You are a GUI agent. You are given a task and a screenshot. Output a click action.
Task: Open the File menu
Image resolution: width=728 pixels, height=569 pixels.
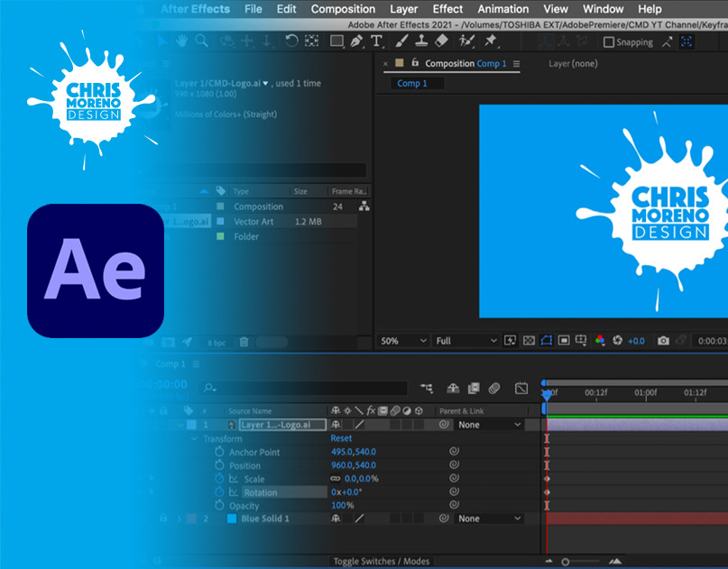point(253,9)
